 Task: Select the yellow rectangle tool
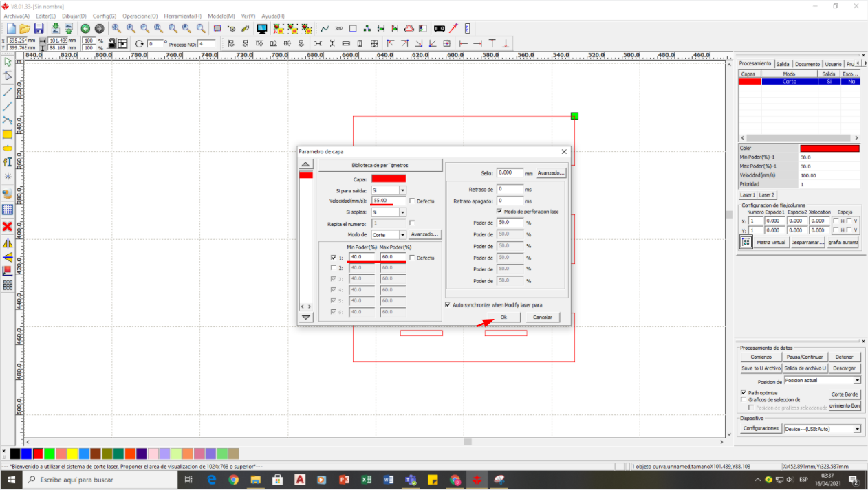tap(8, 135)
